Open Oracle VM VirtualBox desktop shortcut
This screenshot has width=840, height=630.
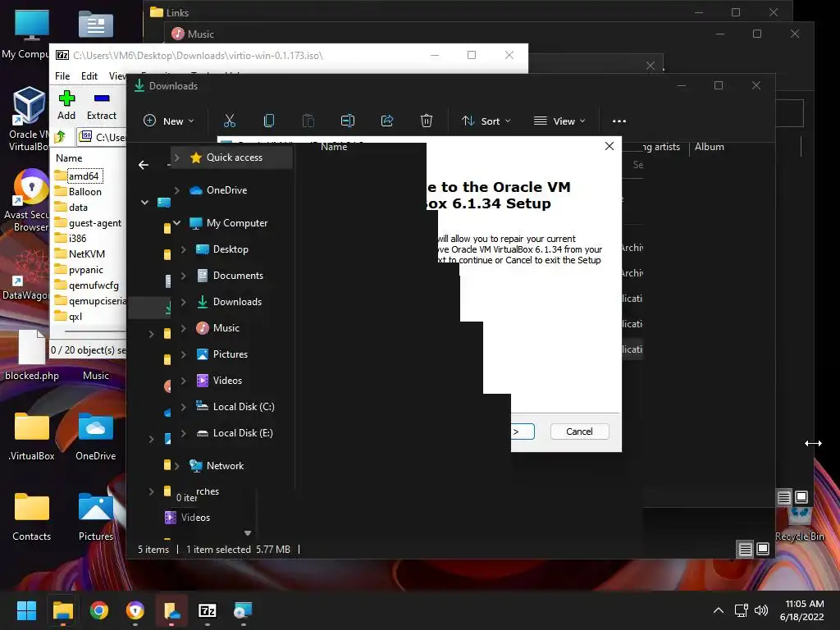(29, 119)
